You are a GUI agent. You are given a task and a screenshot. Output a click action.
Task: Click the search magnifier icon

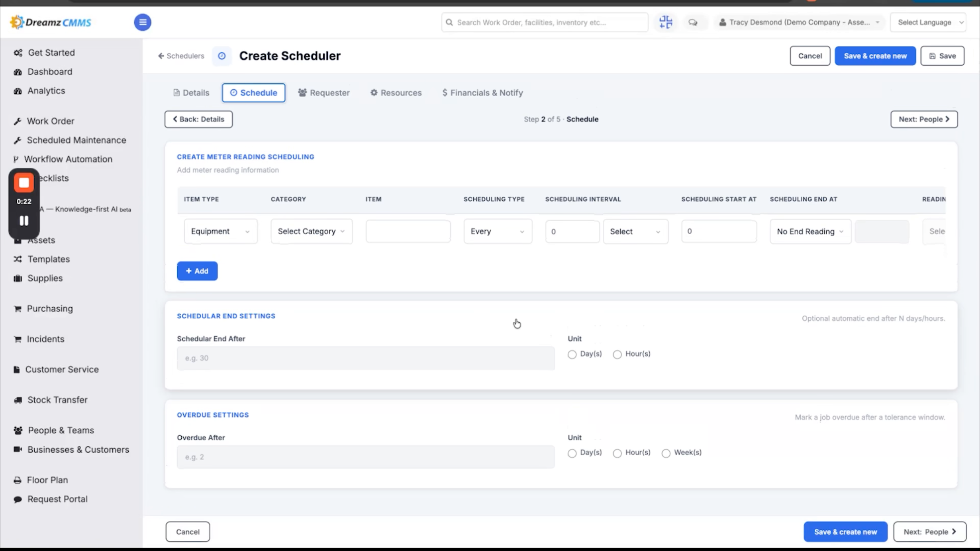(x=449, y=22)
